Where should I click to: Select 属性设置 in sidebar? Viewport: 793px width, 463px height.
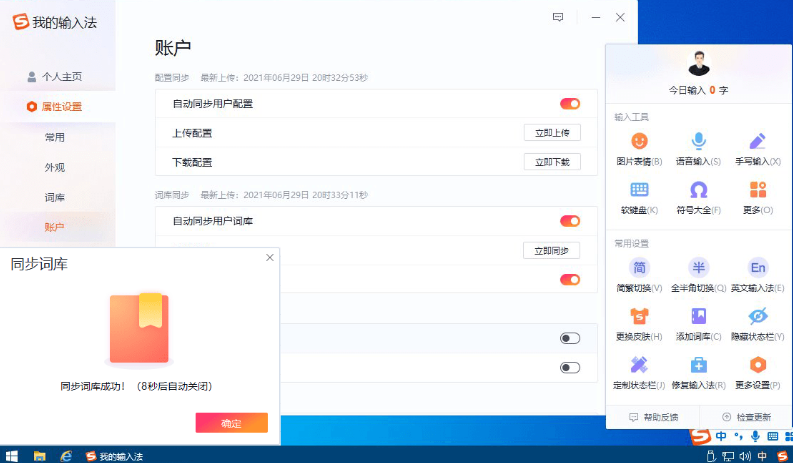click(x=55, y=106)
